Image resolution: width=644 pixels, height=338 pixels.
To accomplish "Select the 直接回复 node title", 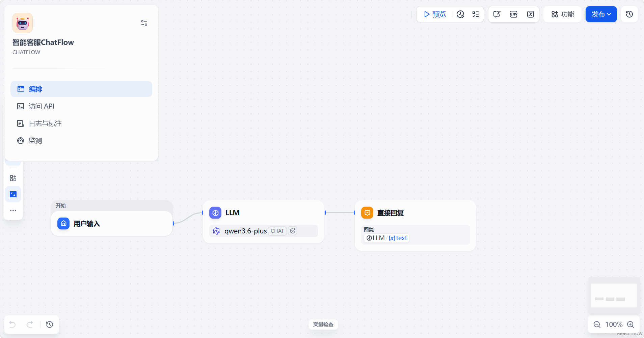I will tap(391, 213).
